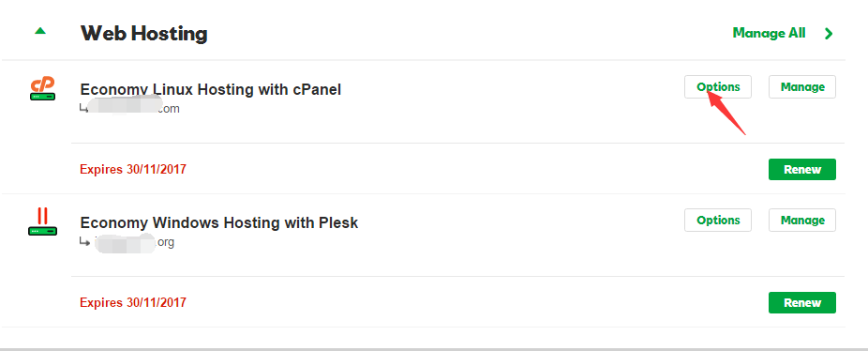Open Options for Windows Plesk hosting

(x=718, y=221)
